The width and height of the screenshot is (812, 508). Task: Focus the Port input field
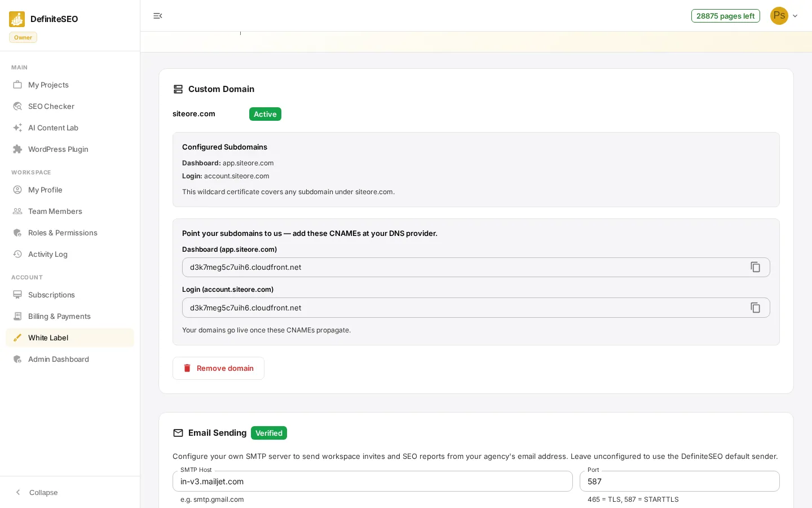coord(679,481)
